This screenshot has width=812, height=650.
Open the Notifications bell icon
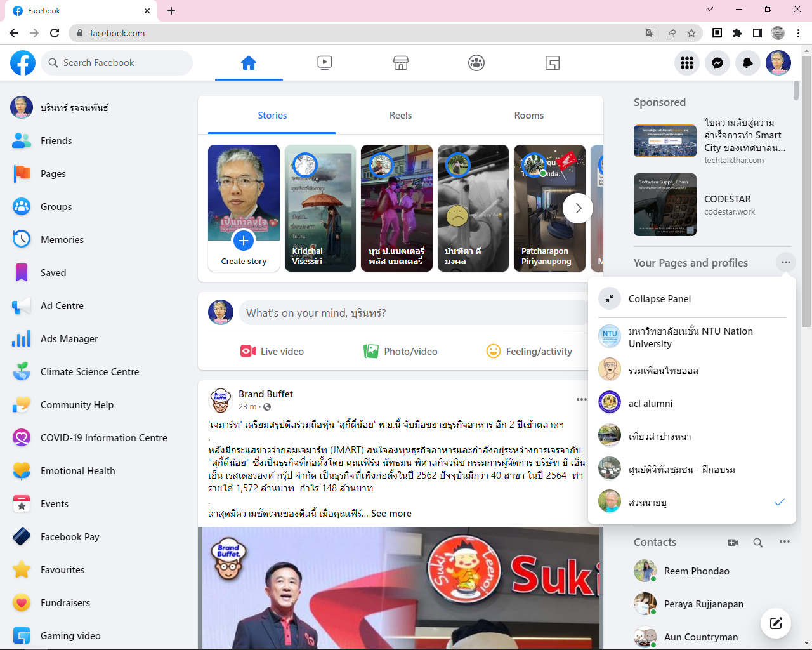[x=748, y=63]
